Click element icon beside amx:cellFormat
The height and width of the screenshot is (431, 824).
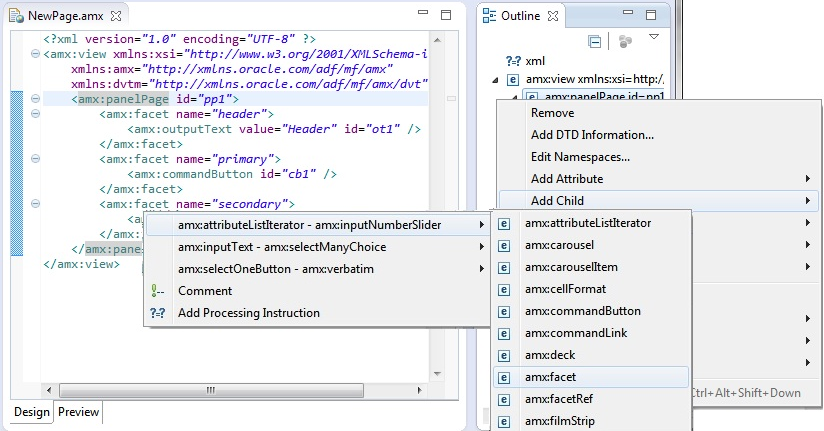pyautogui.click(x=504, y=290)
